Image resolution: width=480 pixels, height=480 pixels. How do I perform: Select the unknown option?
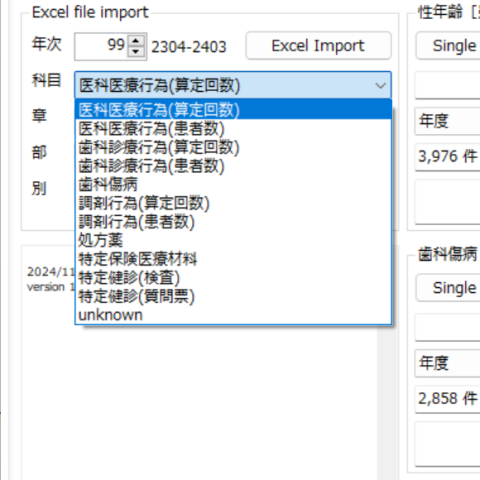coord(233,315)
